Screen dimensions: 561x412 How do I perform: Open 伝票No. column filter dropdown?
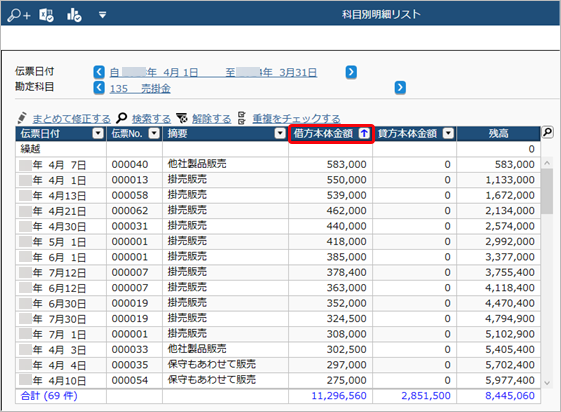point(154,133)
